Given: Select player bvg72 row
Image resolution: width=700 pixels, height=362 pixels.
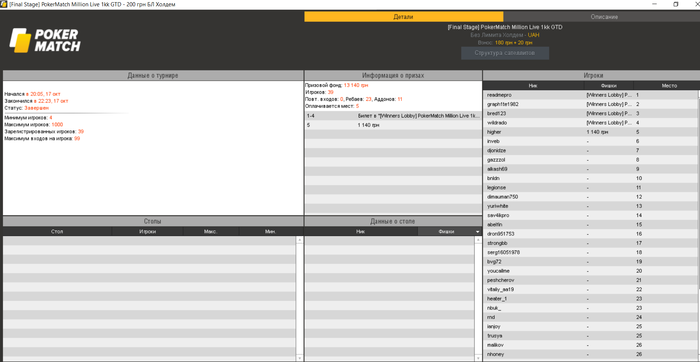Looking at the screenshot, I should click(589, 262).
